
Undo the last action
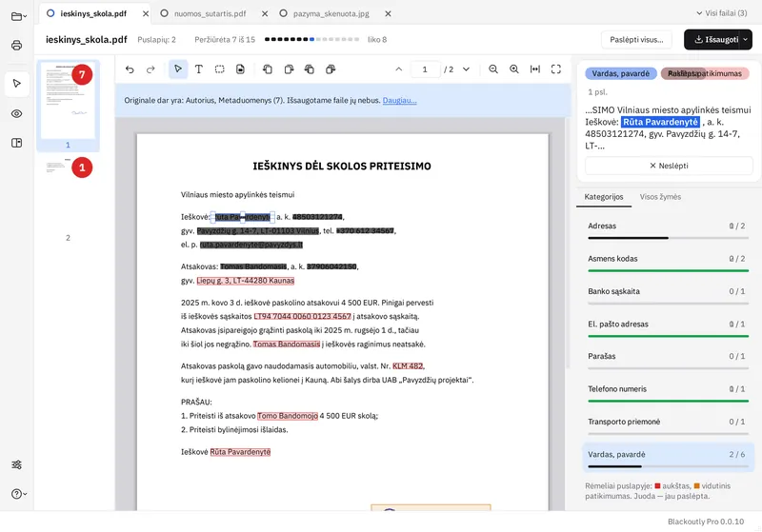(x=130, y=69)
